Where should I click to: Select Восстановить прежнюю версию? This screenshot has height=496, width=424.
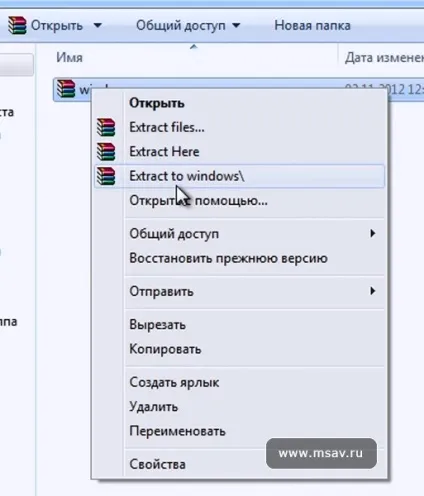coord(239,258)
